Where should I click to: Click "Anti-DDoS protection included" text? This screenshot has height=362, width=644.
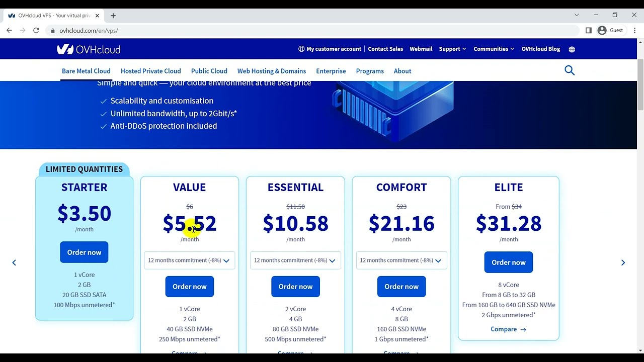pyautogui.click(x=164, y=126)
